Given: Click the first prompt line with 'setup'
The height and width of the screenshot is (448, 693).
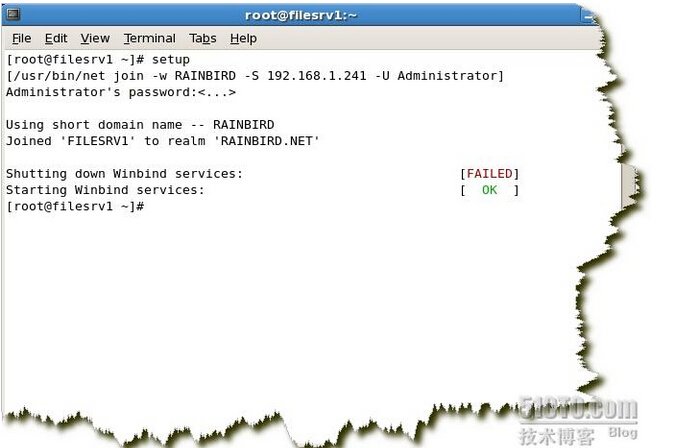Looking at the screenshot, I should coord(98,60).
